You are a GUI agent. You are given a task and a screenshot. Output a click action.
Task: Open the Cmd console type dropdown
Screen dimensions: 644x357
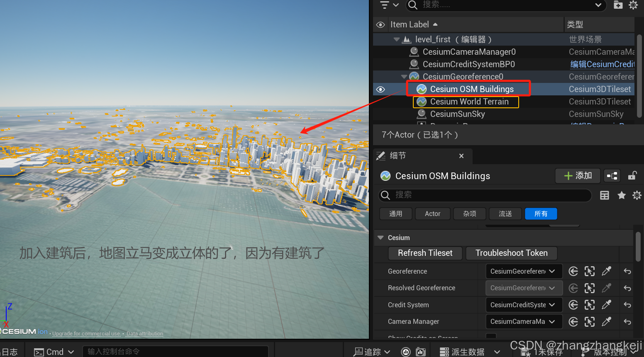54,352
